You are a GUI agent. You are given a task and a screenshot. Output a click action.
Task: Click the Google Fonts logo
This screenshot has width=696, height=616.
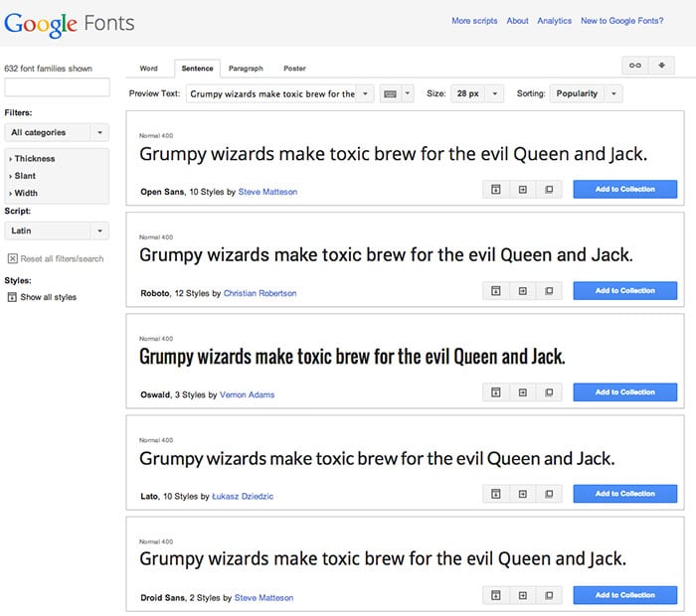tap(70, 24)
